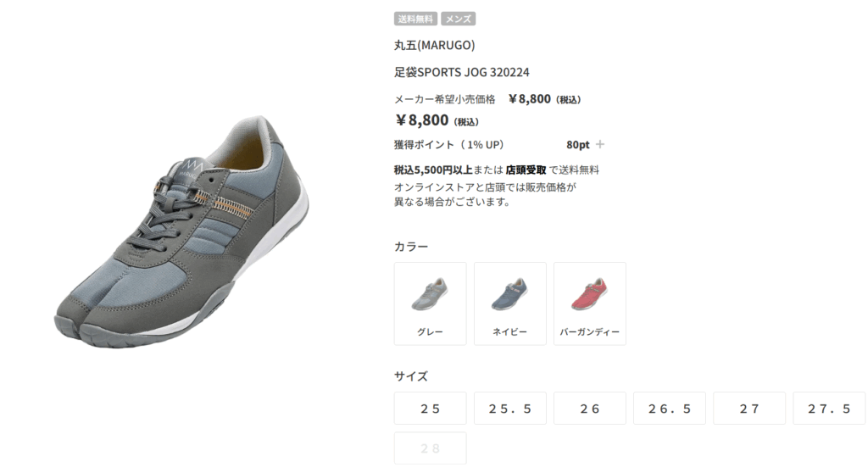This screenshot has height=473, width=868.
Task: Choose size 27 button
Action: click(x=749, y=409)
